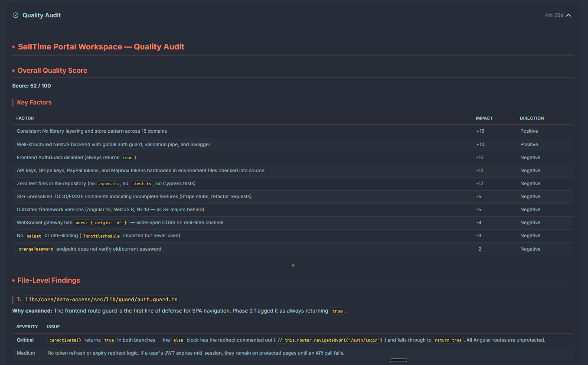Screen dimensions: 588x365
Task: Select the "Score: 52 / 100" line
Action: [32, 86]
